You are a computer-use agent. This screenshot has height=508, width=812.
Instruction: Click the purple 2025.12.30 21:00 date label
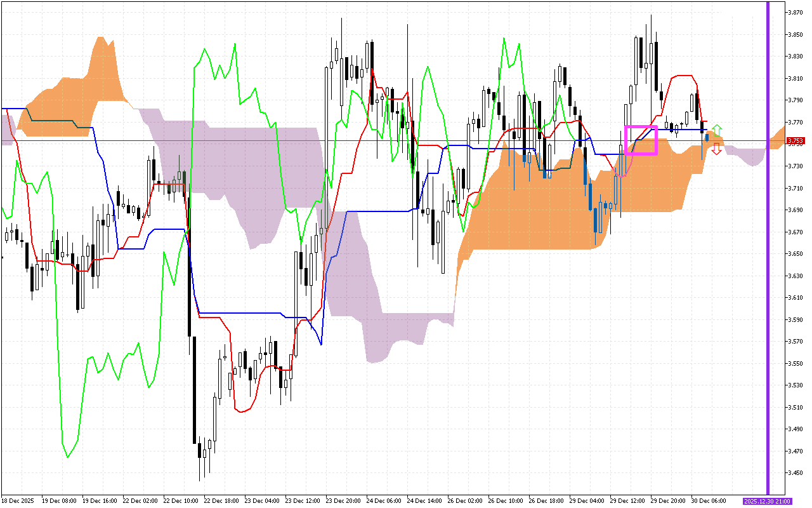766,501
